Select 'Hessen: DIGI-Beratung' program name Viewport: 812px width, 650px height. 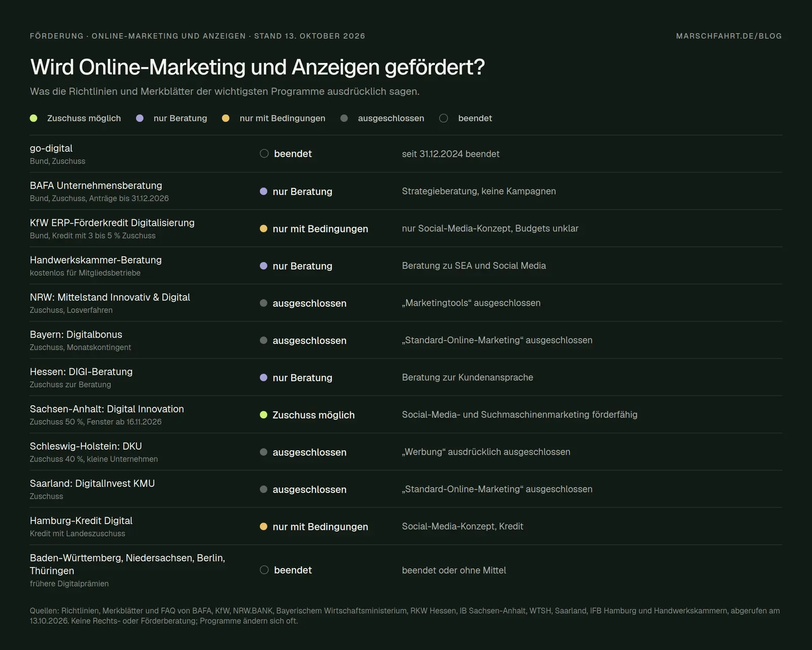81,372
